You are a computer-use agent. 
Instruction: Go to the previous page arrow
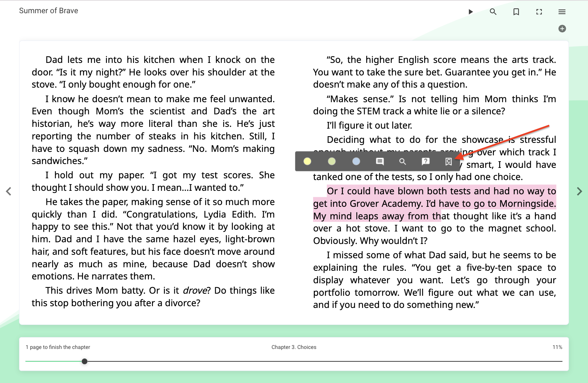point(9,191)
